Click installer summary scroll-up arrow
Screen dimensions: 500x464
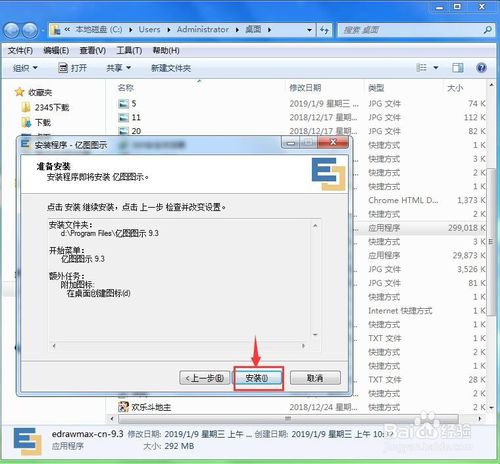pyautogui.click(x=315, y=226)
